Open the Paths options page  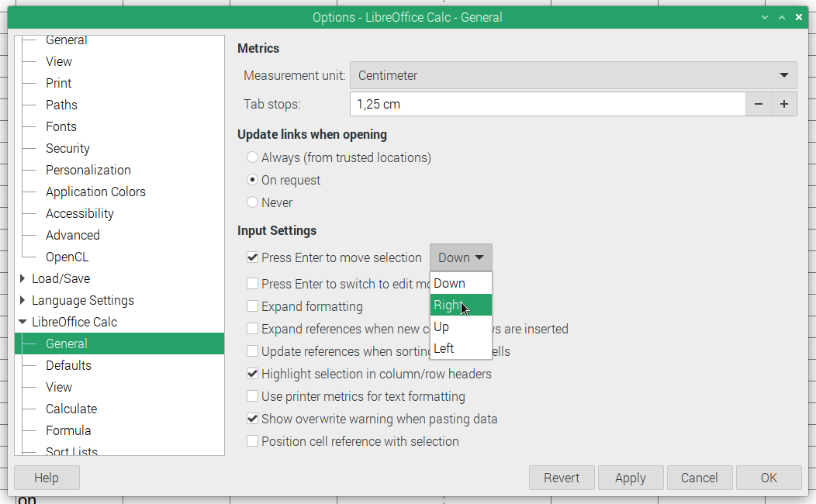[61, 105]
